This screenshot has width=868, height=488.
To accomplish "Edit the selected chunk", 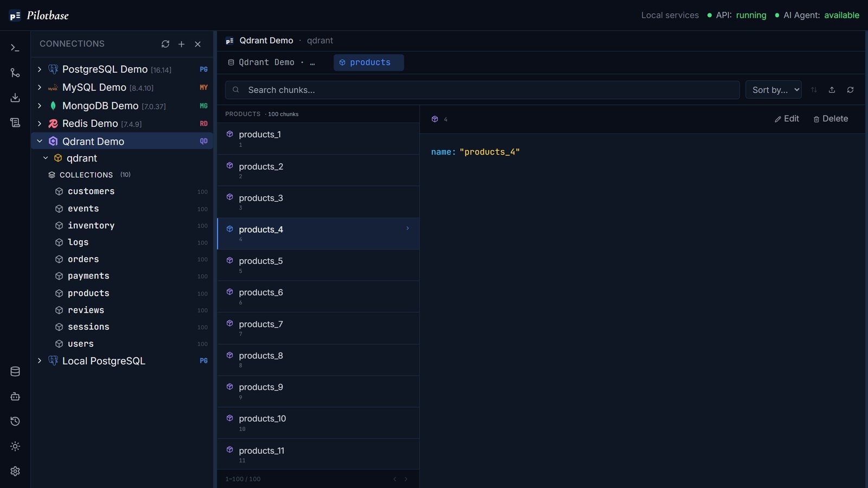I will [x=787, y=119].
